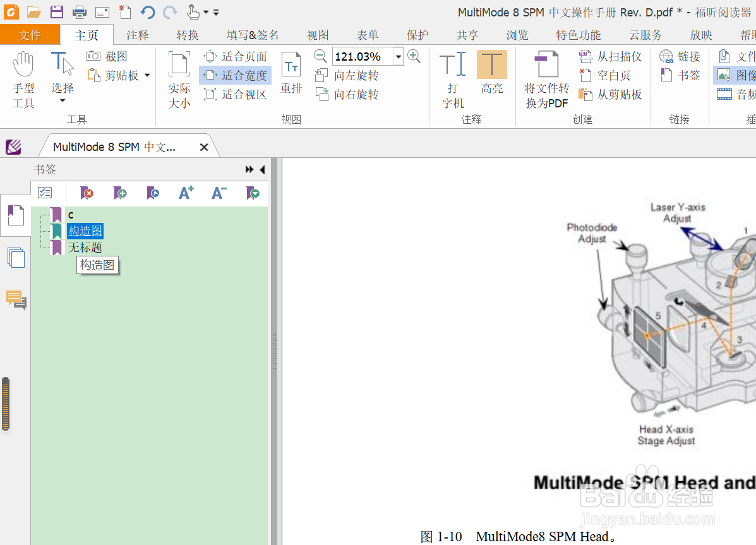
Task: Create PDF from scanner (从扫描仪)
Action: 610,56
